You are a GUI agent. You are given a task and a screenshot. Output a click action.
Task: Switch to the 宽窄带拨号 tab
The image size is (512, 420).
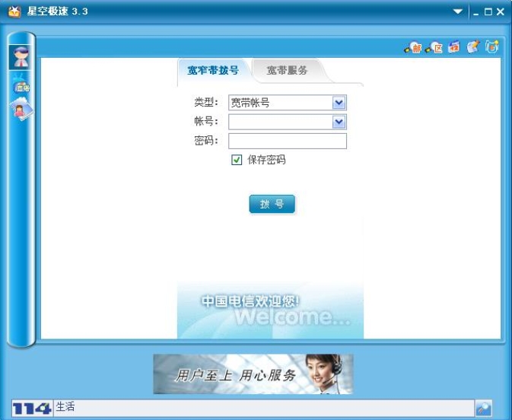213,70
